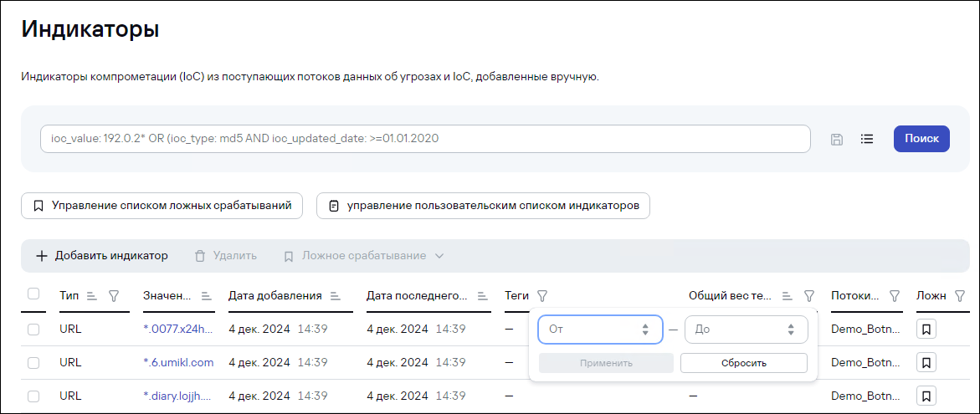This screenshot has height=414, width=980.
Task: Open the *.6.umikl.com indicator link
Action: pos(178,362)
